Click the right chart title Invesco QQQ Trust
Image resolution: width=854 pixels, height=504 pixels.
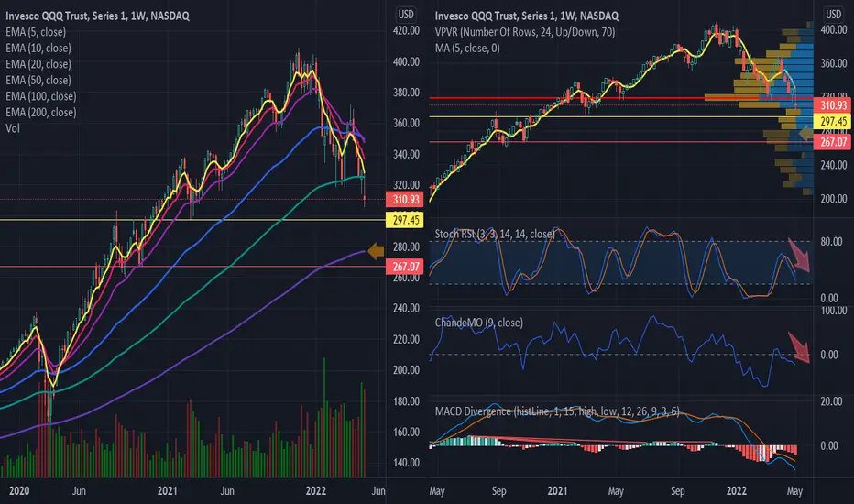coord(527,16)
